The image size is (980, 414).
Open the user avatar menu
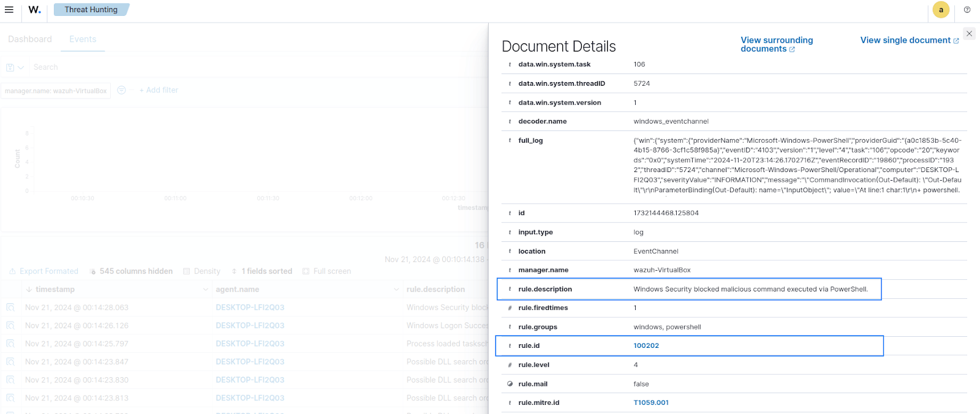pyautogui.click(x=941, y=10)
